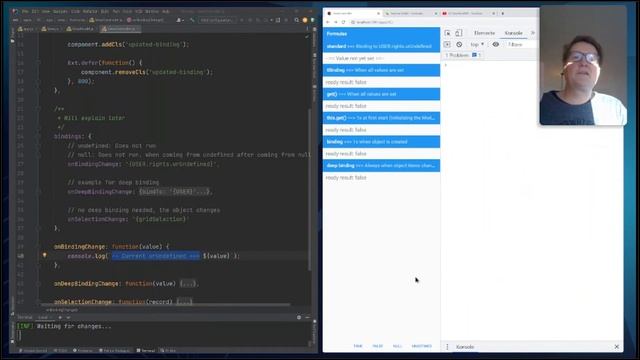Expand the folded onDeepBindingChange bindto object
The width and height of the screenshot is (640, 360).
tap(175, 191)
